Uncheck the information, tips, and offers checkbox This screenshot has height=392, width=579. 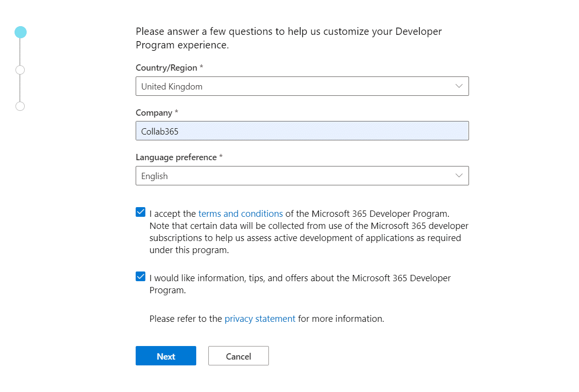point(141,276)
